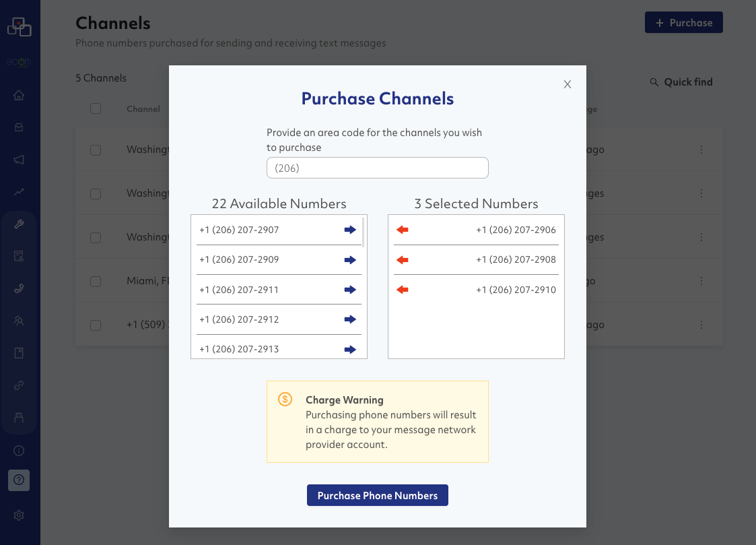
Task: Open options menu for first Washington channel
Action: click(x=701, y=150)
